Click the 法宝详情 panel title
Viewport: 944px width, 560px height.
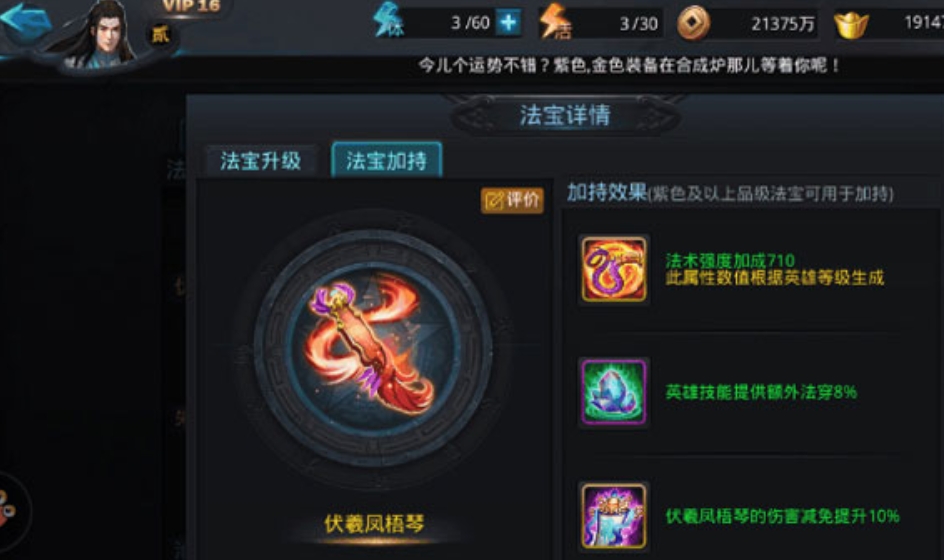565,115
